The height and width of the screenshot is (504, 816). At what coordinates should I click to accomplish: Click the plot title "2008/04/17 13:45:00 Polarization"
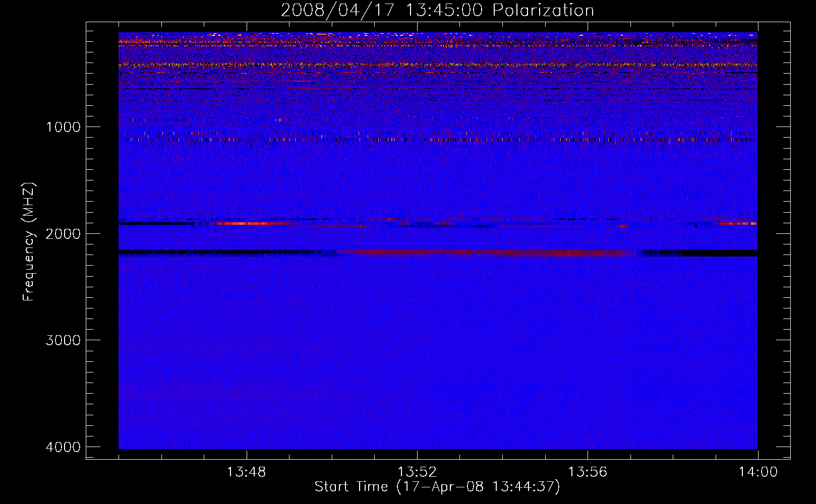(437, 11)
